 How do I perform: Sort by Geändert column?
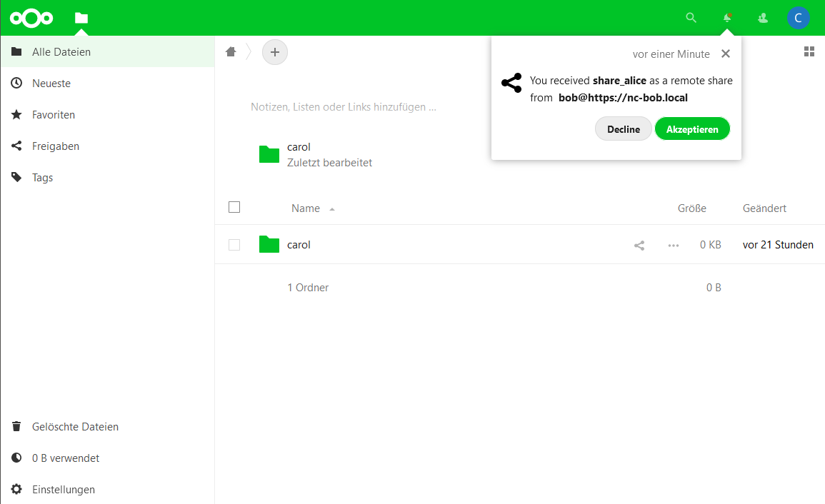tap(764, 208)
